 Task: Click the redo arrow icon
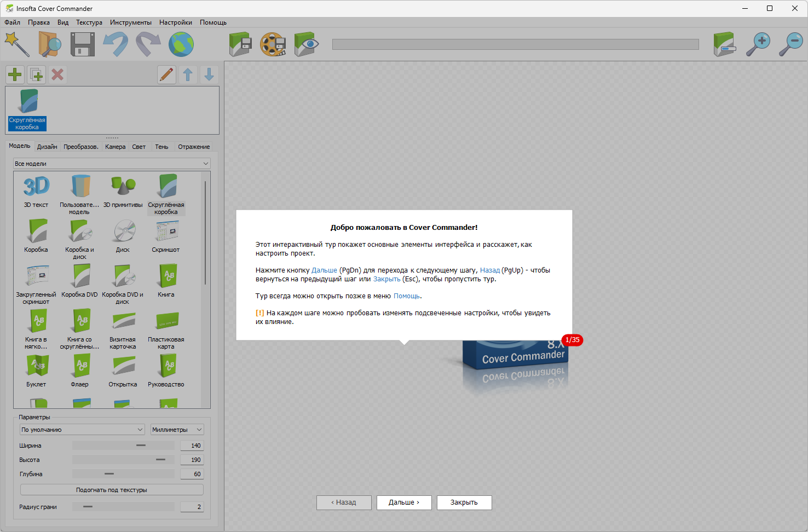click(x=148, y=44)
